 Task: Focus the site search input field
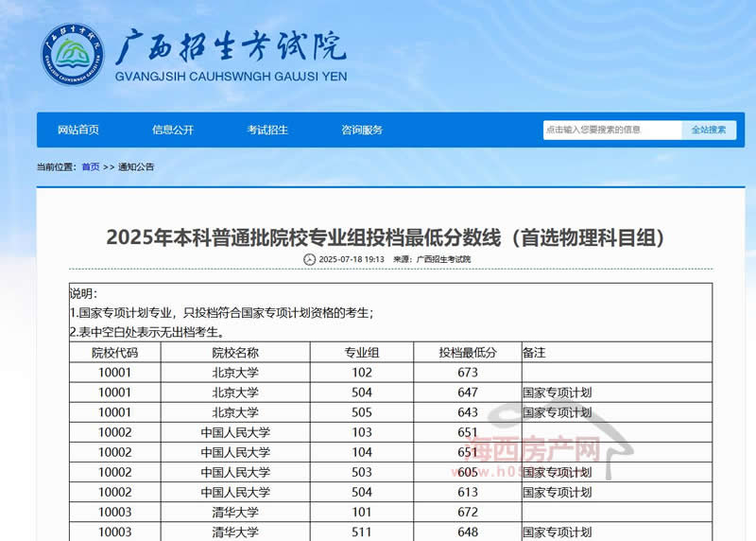click(612, 130)
